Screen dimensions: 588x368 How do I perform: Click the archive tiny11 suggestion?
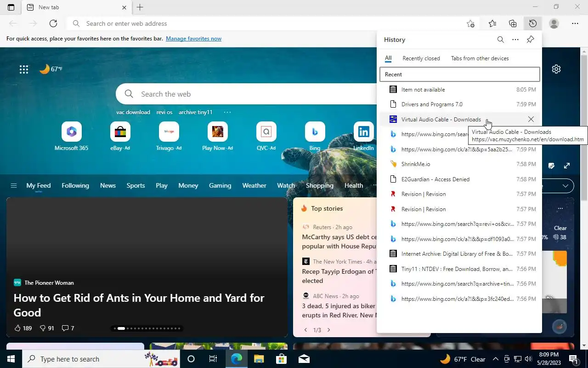(196, 112)
